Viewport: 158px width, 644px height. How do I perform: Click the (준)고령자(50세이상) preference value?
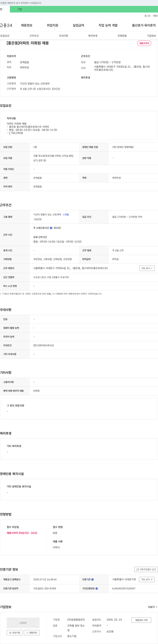43,345
